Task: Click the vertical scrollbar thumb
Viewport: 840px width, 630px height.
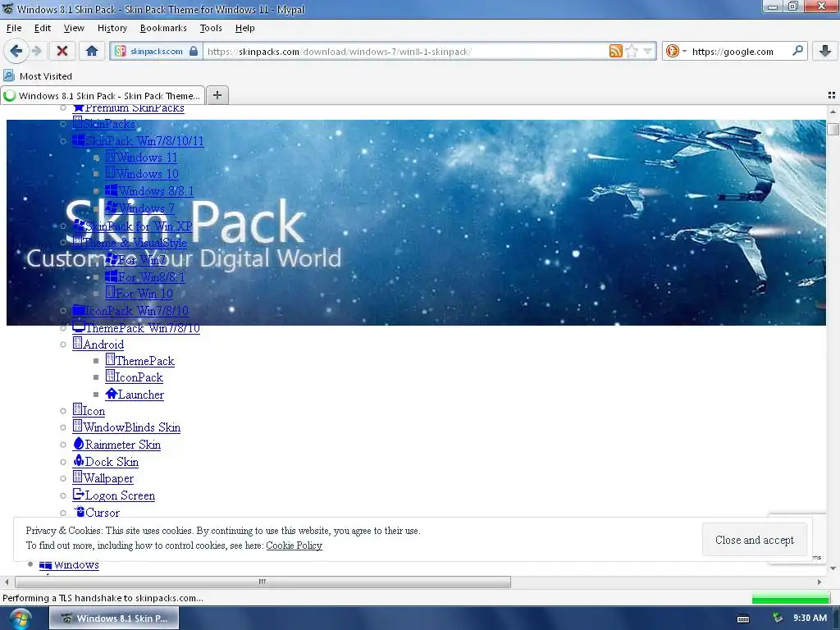Action: click(x=833, y=129)
